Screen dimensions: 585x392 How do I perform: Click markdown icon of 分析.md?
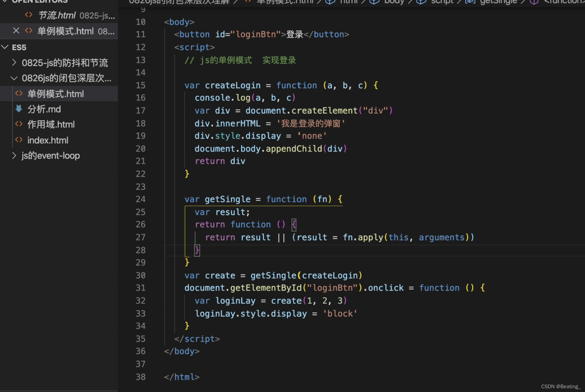pos(19,109)
